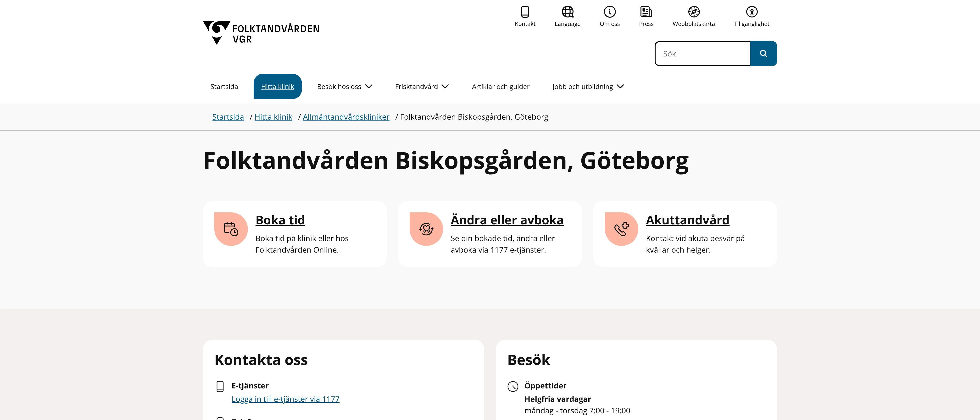Click the Language label in the top bar

(568, 24)
